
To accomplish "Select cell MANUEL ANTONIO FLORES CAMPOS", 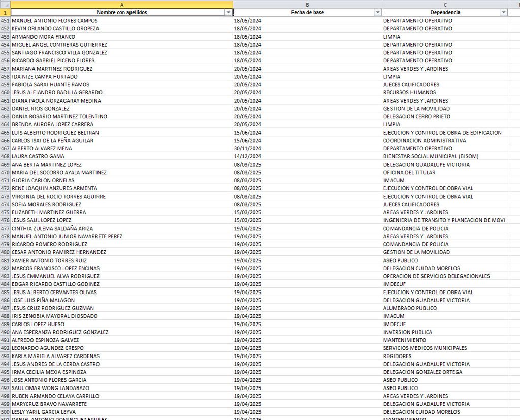I will [x=122, y=21].
